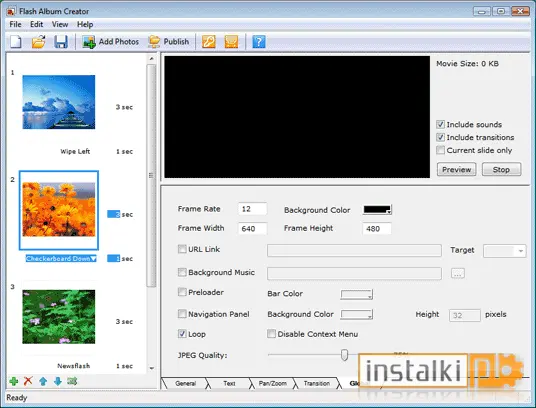
Task: Click the Background Music path field
Action: click(x=354, y=273)
